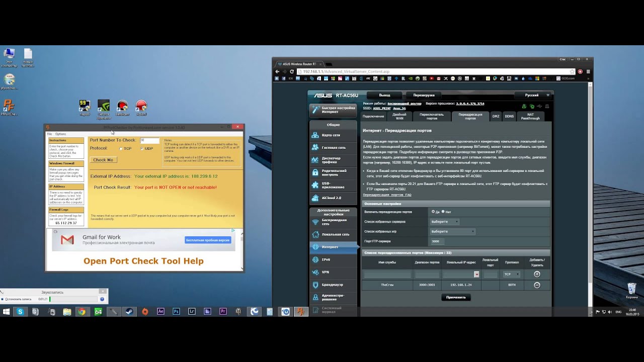Bookmark this page with the star icon
The height and width of the screenshot is (362, 644).
[572, 71]
